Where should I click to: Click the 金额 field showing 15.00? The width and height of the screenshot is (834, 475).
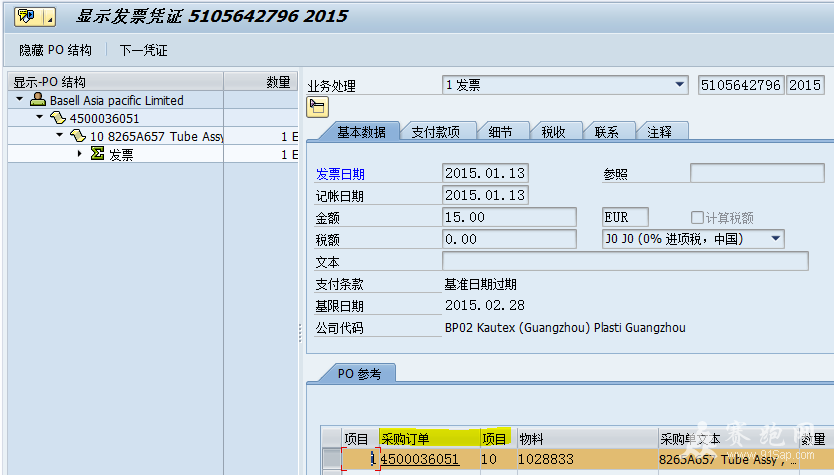coord(509,217)
